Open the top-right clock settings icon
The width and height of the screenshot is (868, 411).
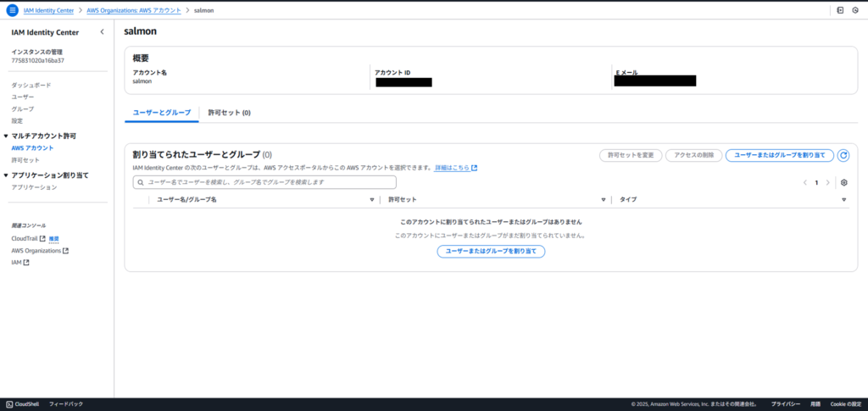[x=855, y=10]
